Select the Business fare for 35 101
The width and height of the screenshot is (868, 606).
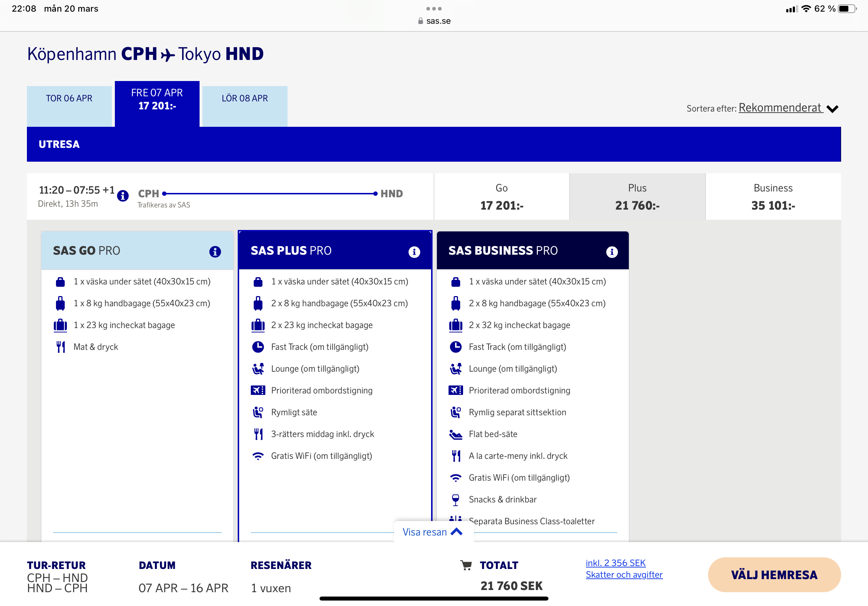773,197
